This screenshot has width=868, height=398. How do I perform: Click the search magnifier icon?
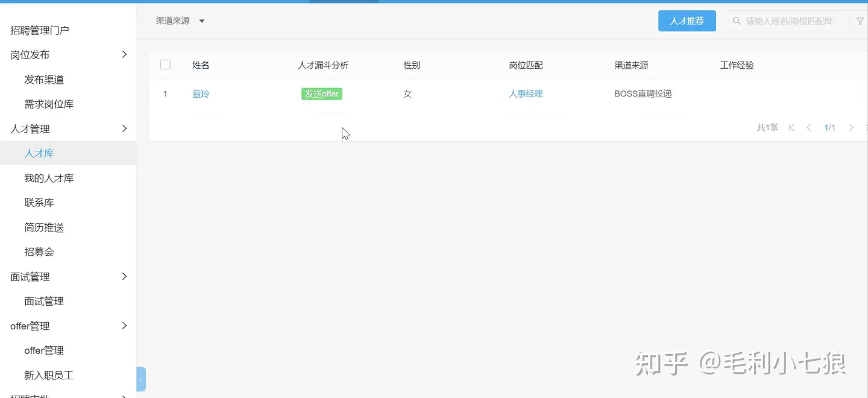(737, 21)
